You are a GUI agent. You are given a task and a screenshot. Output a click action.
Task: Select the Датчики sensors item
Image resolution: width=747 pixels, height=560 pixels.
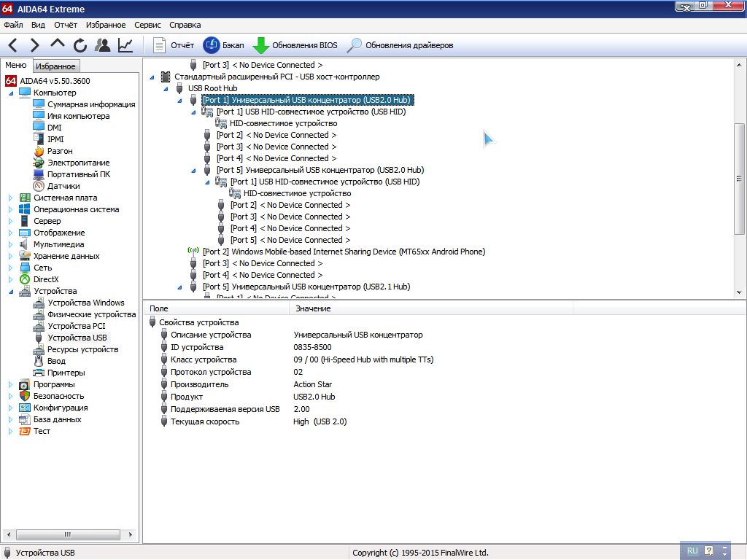point(63,186)
